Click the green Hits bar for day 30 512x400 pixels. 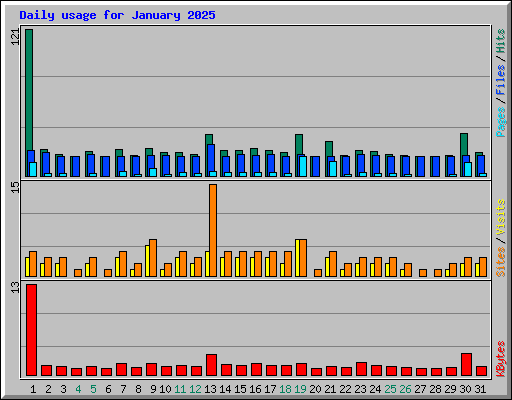coord(464,155)
